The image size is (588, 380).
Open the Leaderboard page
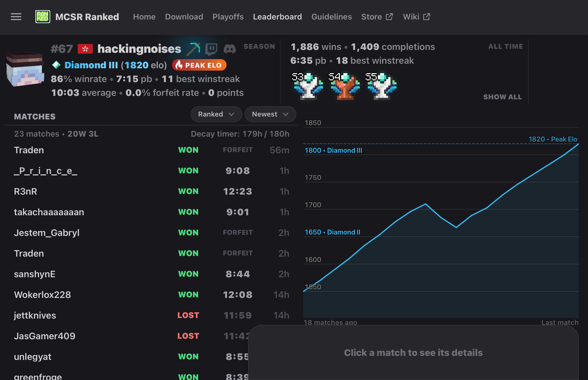coord(277,17)
